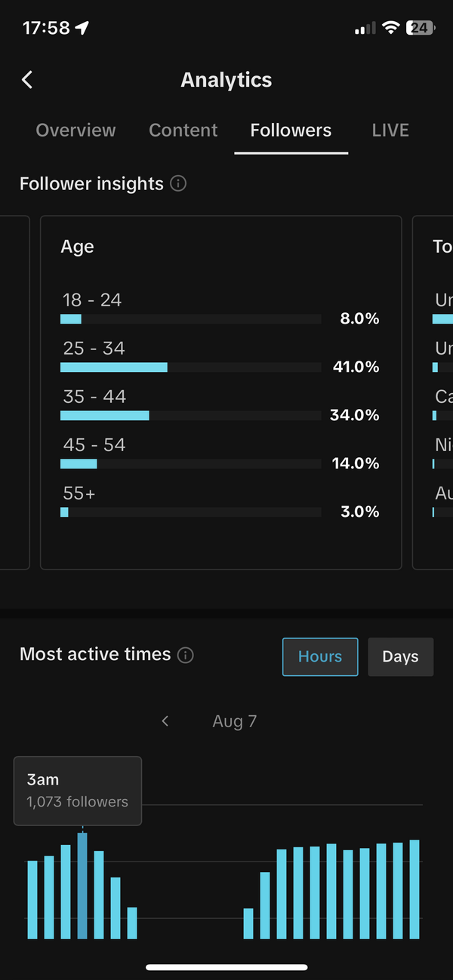Tap the battery indicator showing 24
The image size is (453, 980).
coord(420,27)
